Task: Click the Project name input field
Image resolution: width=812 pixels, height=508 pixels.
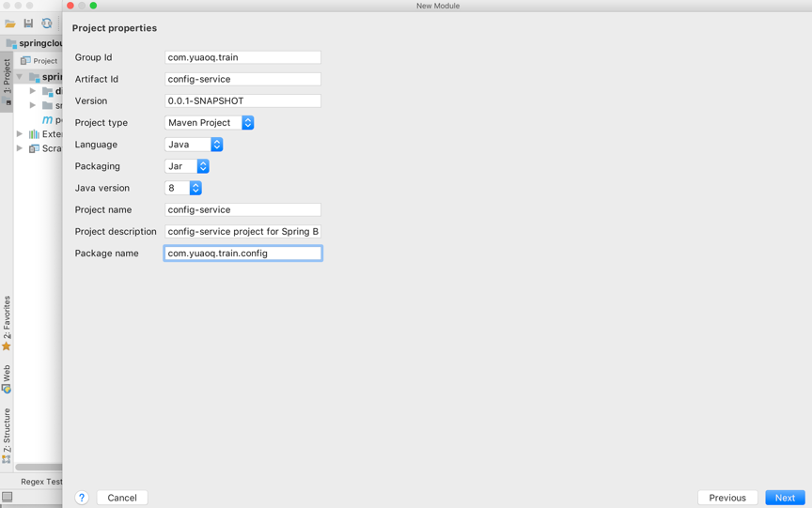Action: tap(242, 209)
